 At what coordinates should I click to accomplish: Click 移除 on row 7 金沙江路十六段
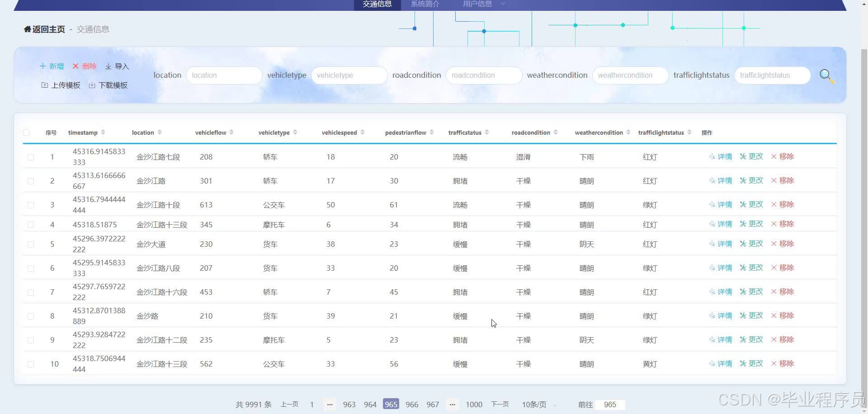point(783,292)
